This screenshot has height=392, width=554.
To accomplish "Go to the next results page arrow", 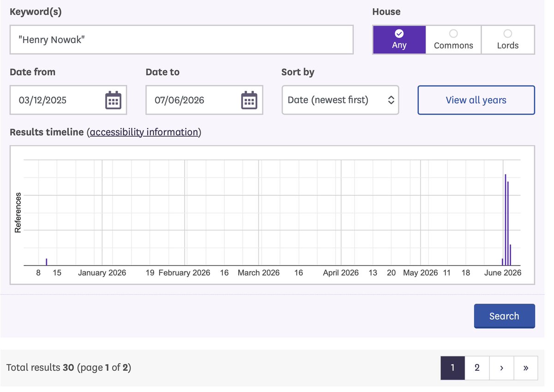I will pos(501,368).
